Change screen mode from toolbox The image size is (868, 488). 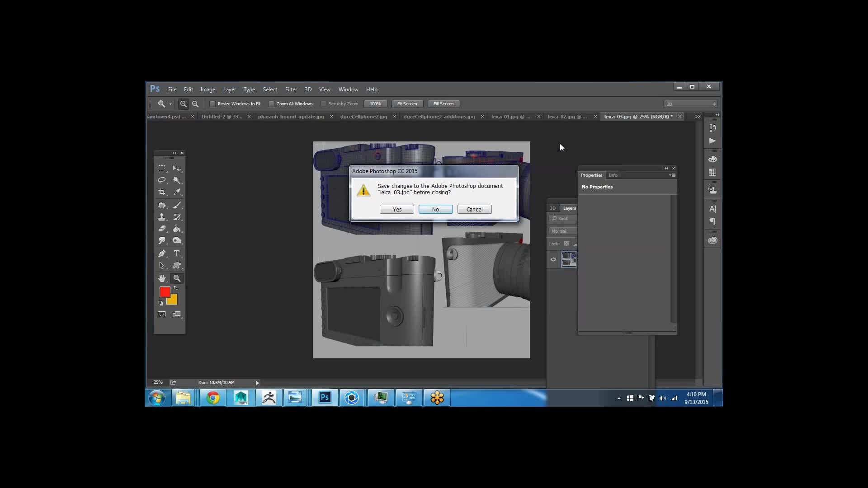pyautogui.click(x=177, y=314)
